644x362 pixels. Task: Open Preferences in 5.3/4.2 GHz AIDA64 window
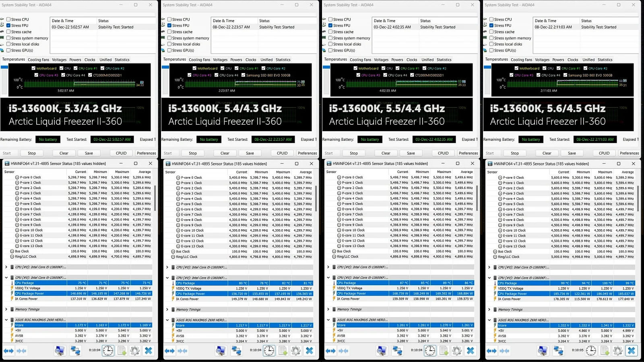pos(147,153)
